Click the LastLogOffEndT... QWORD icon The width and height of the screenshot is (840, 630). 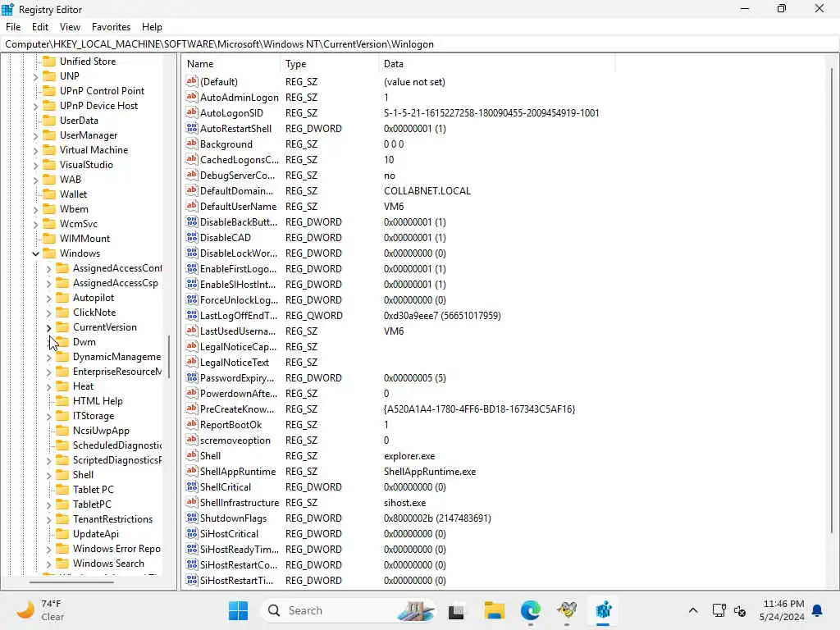[192, 315]
